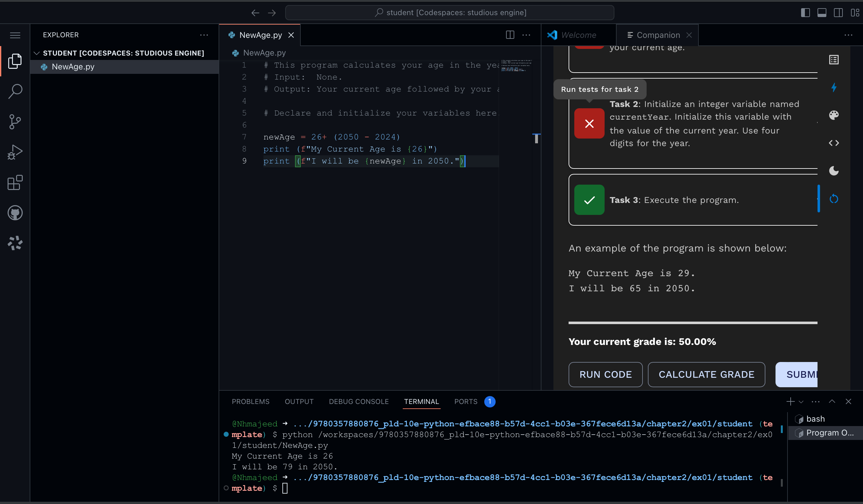Open the Extensions view
Screen dimensions: 863x504
pos(15,182)
